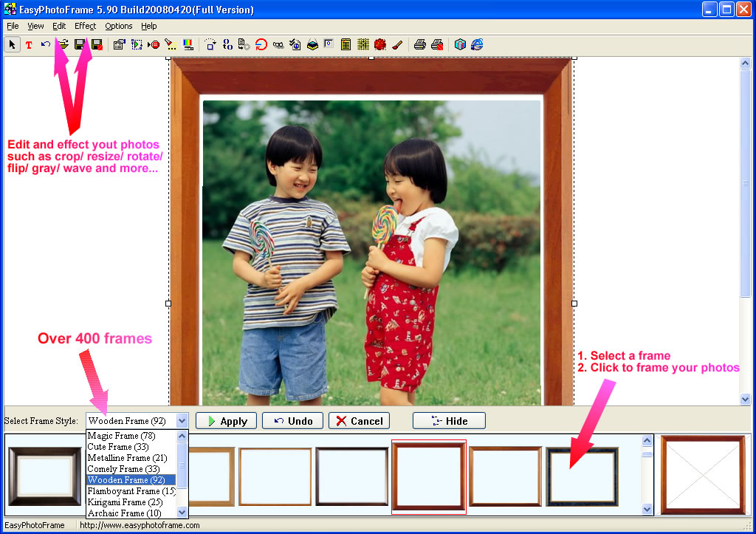
Task: Select the Text tool
Action: click(x=28, y=44)
